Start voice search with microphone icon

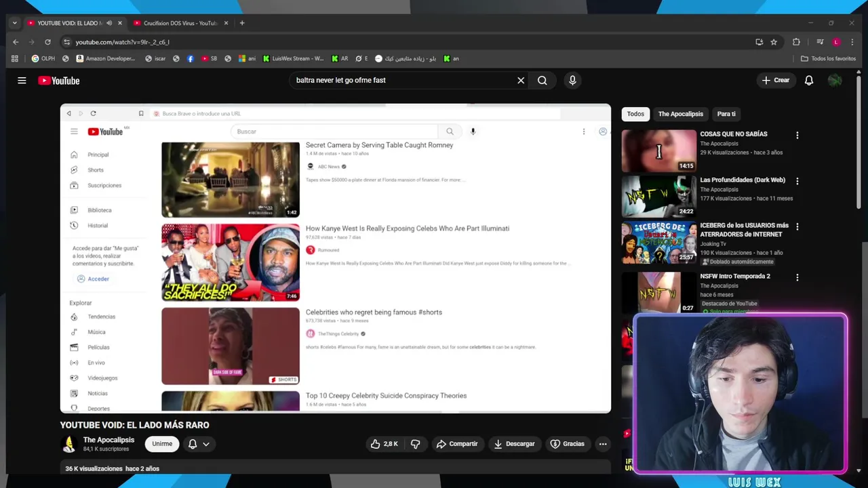click(x=572, y=81)
